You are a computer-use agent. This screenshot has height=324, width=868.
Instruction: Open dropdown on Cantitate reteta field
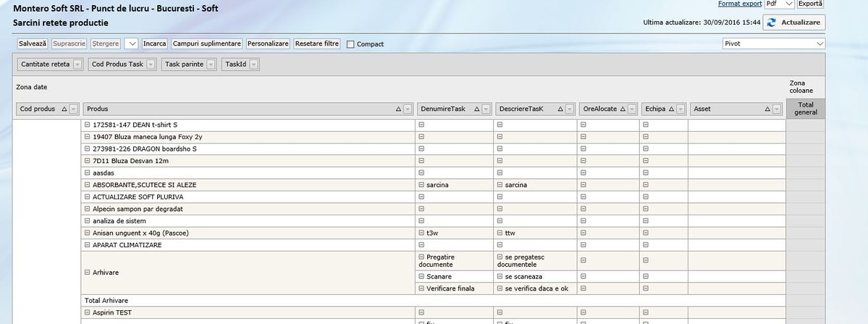pos(78,65)
